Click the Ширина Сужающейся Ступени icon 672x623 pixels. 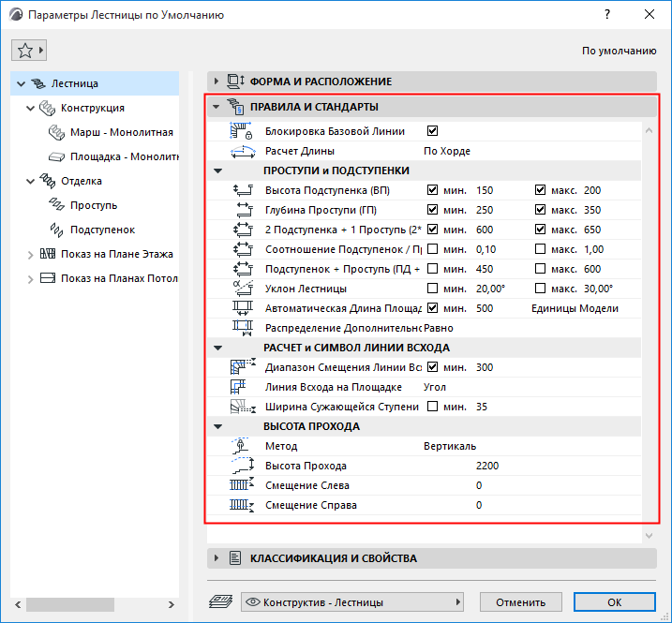[x=243, y=407]
